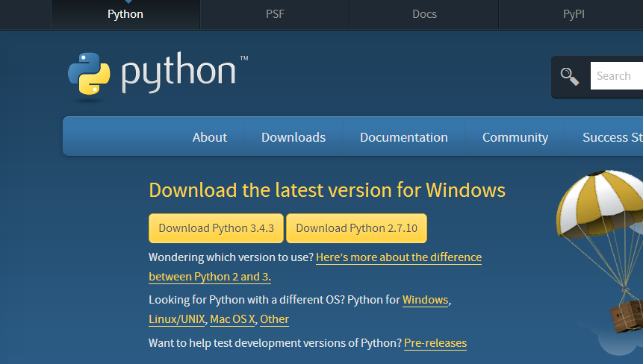
Task: Click Download Python 2.7.10 button
Action: (x=357, y=228)
